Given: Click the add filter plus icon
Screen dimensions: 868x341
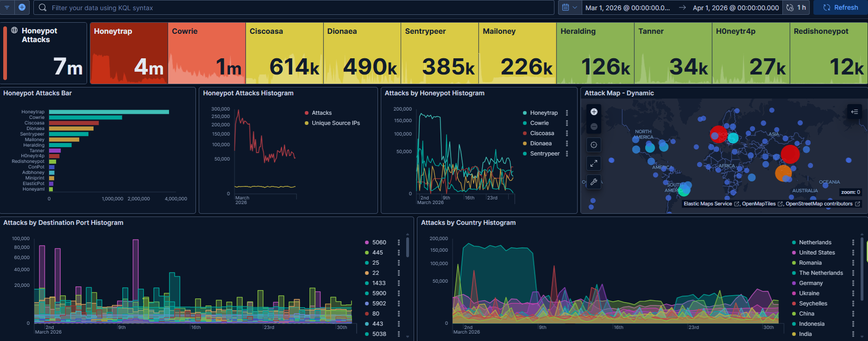Looking at the screenshot, I should (22, 7).
